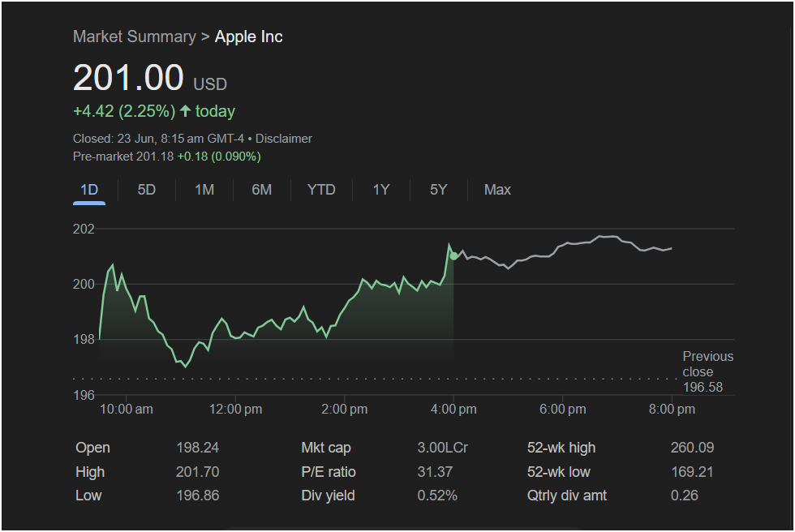
Task: Click the P/E ratio value 31.37
Action: pyautogui.click(x=435, y=472)
